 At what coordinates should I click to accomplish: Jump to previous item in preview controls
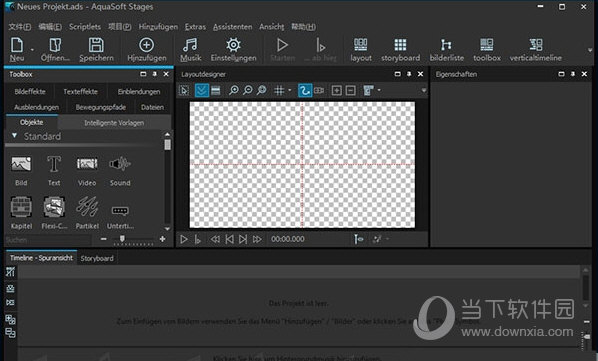pos(229,239)
